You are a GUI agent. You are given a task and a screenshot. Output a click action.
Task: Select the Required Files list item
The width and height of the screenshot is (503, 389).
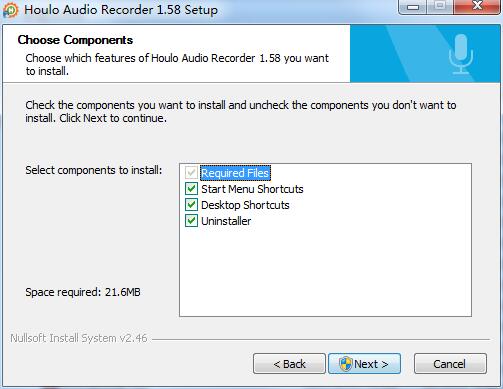click(235, 173)
